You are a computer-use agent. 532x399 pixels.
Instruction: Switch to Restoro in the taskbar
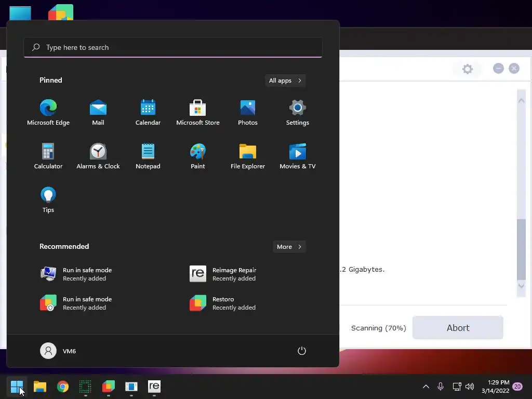click(109, 386)
